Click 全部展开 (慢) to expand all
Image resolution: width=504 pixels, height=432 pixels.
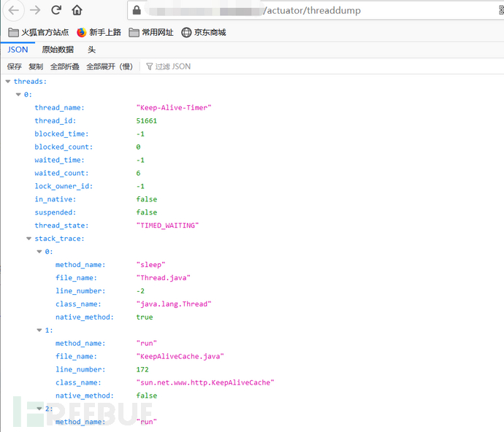pos(110,66)
